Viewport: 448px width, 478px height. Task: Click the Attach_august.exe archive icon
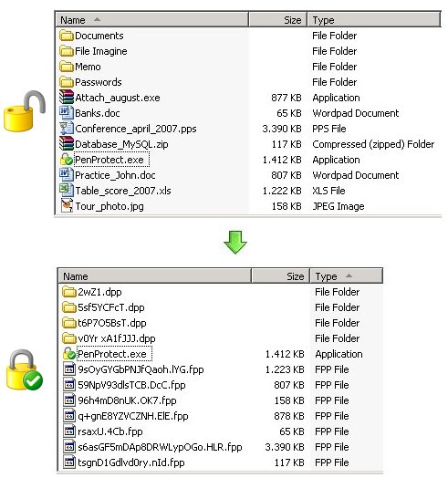point(67,98)
